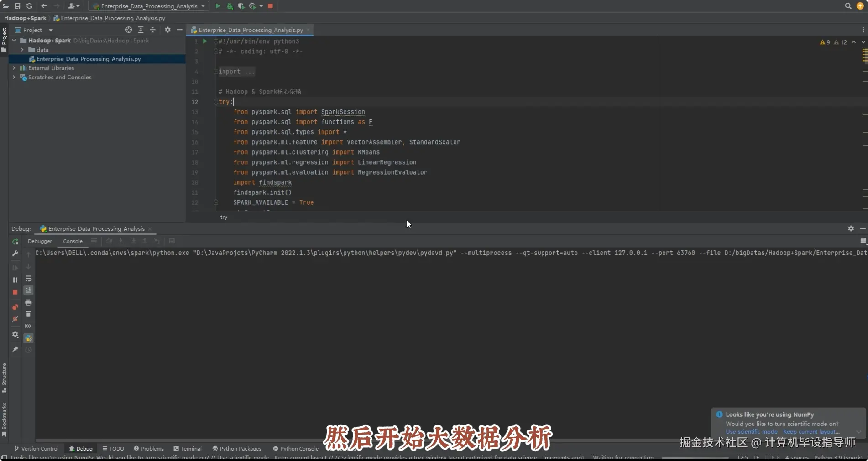
Task: Click Use scientific mode link
Action: (752, 432)
